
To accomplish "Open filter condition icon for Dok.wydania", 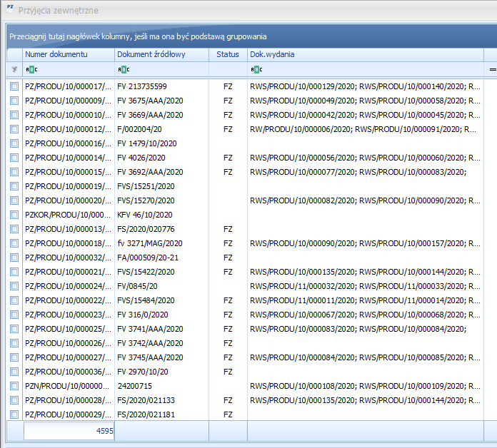I will [256, 69].
